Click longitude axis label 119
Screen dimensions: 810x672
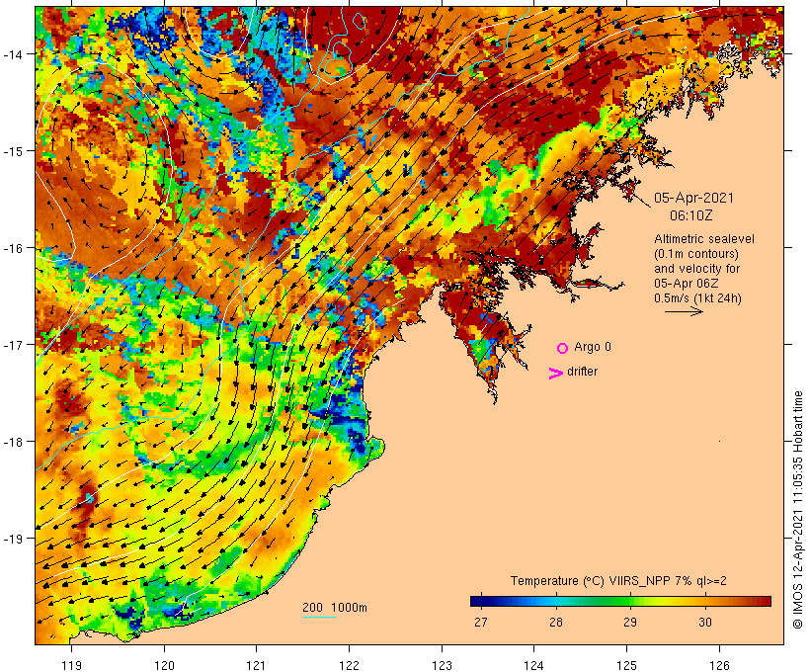point(71,665)
